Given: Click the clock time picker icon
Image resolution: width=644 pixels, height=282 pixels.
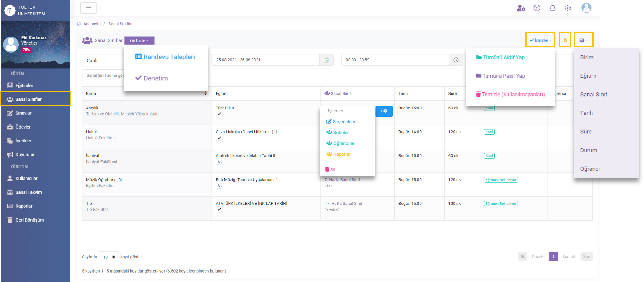Looking at the screenshot, I should [x=456, y=60].
